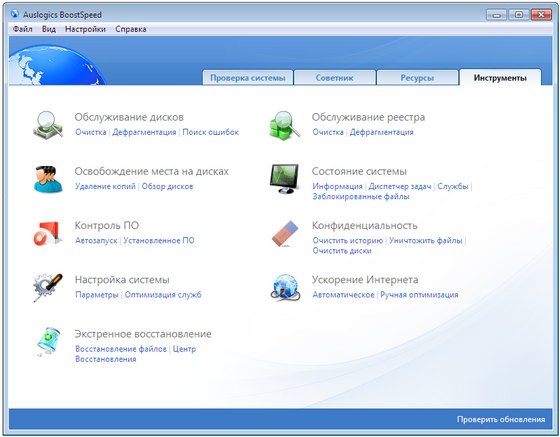
Task: Click the software control red icon
Action: (48, 233)
